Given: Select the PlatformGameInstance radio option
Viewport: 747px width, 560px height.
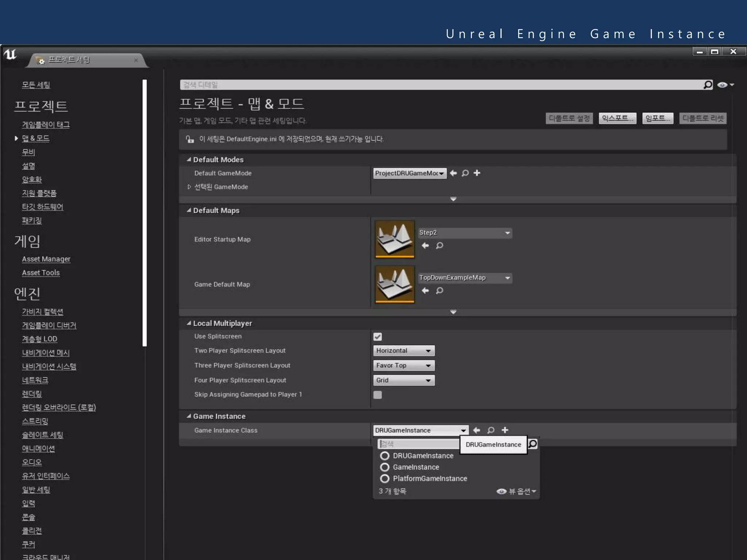Looking at the screenshot, I should pos(384,478).
